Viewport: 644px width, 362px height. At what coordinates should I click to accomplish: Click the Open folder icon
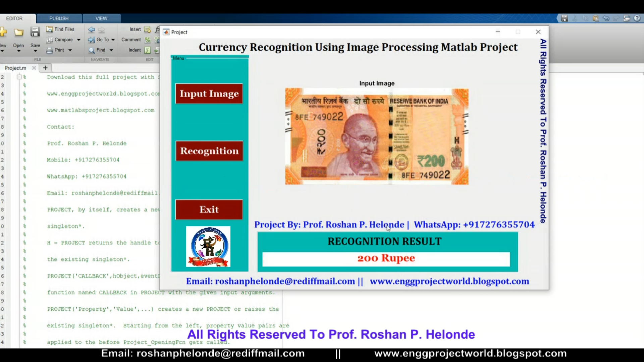click(x=18, y=32)
